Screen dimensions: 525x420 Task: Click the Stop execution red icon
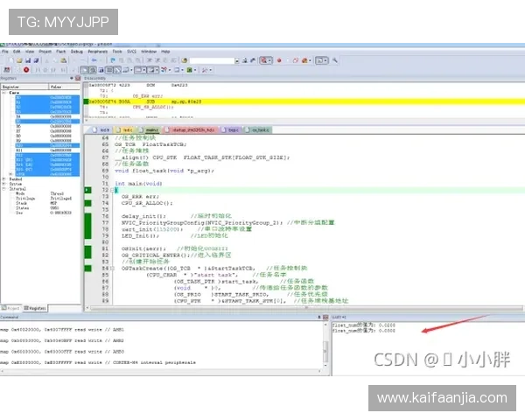coord(26,70)
